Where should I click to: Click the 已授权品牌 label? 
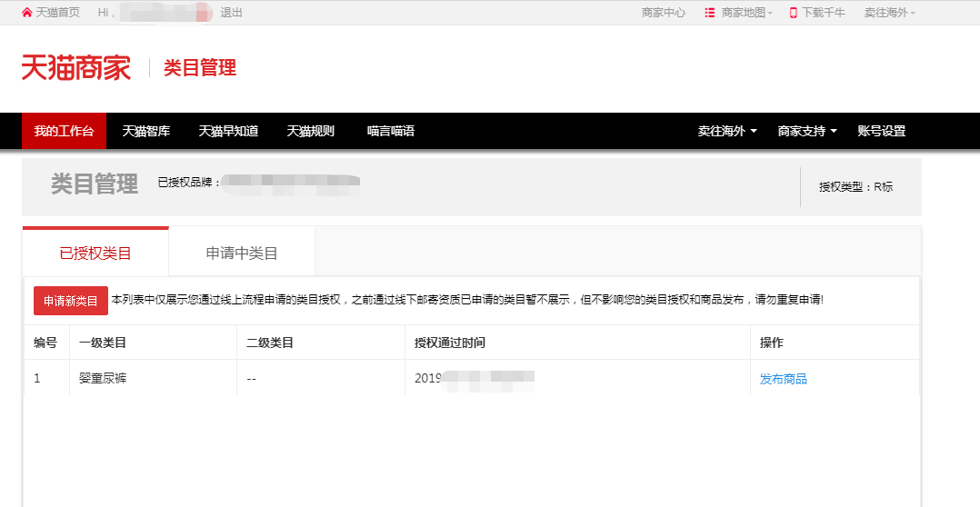(x=189, y=183)
